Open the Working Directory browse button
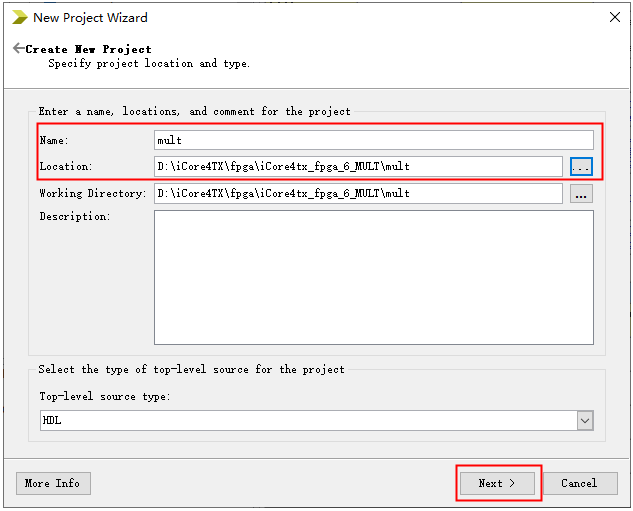 (581, 193)
